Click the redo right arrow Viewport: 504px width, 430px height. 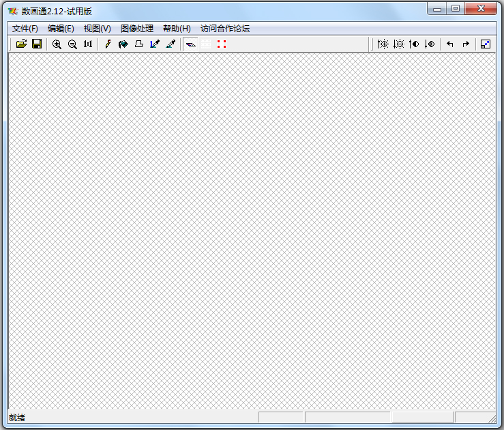(466, 44)
